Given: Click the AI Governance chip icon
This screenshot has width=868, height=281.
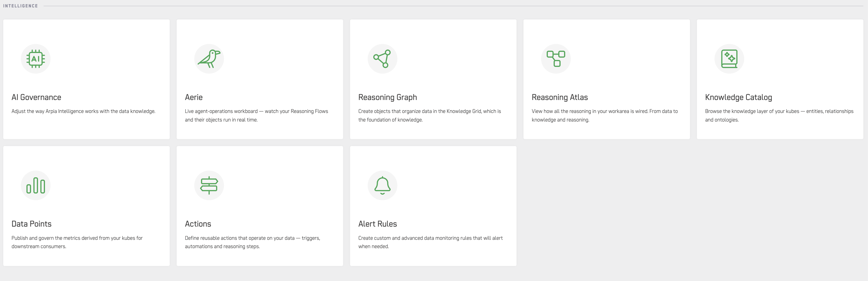Looking at the screenshot, I should point(36,59).
